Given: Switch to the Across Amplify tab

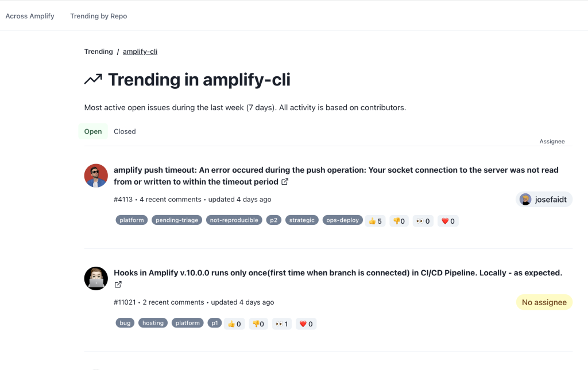Looking at the screenshot, I should coord(29,16).
